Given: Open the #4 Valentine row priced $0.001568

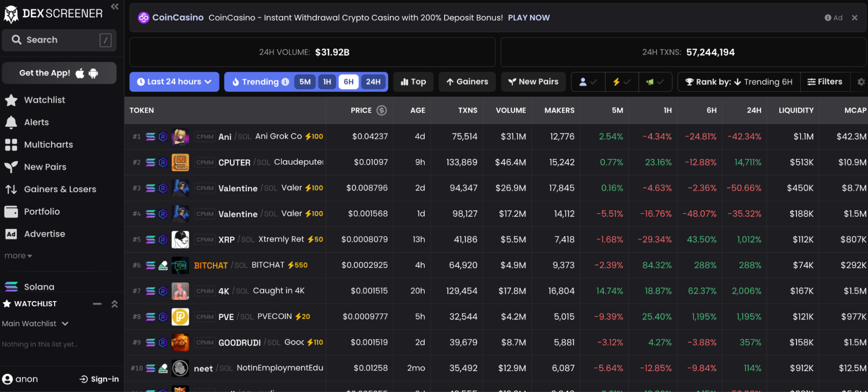Looking at the screenshot, I should point(496,214).
